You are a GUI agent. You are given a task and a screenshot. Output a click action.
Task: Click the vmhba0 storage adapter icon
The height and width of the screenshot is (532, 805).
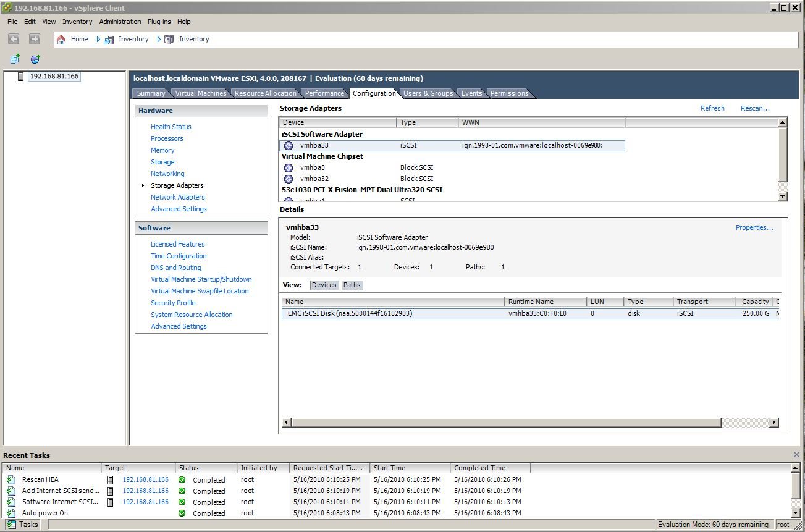[289, 168]
